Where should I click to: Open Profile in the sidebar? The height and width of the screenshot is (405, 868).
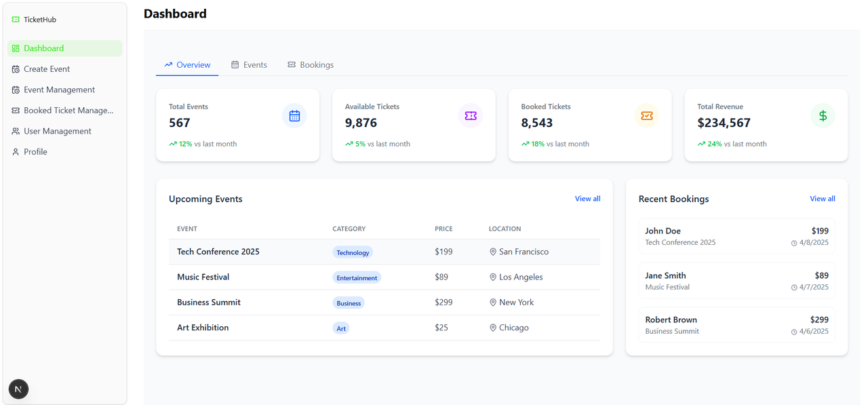click(65, 152)
